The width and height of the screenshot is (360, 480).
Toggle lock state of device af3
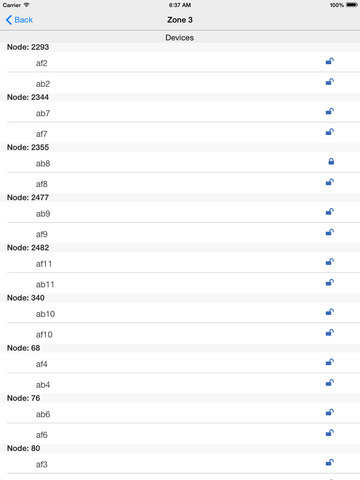(x=330, y=462)
